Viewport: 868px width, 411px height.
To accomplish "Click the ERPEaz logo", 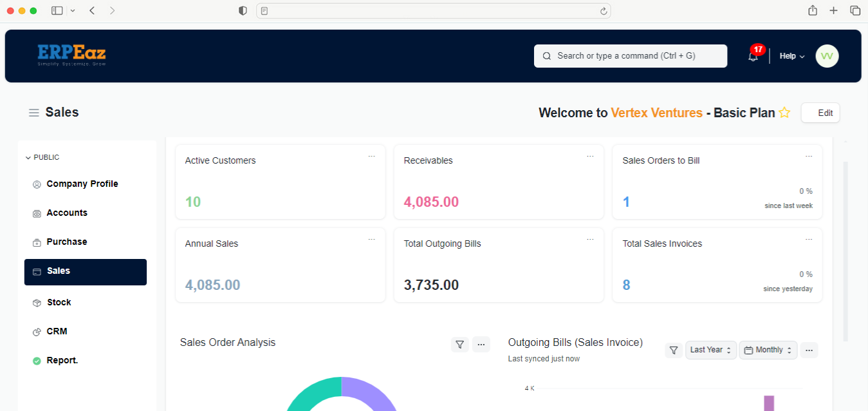I will point(71,55).
